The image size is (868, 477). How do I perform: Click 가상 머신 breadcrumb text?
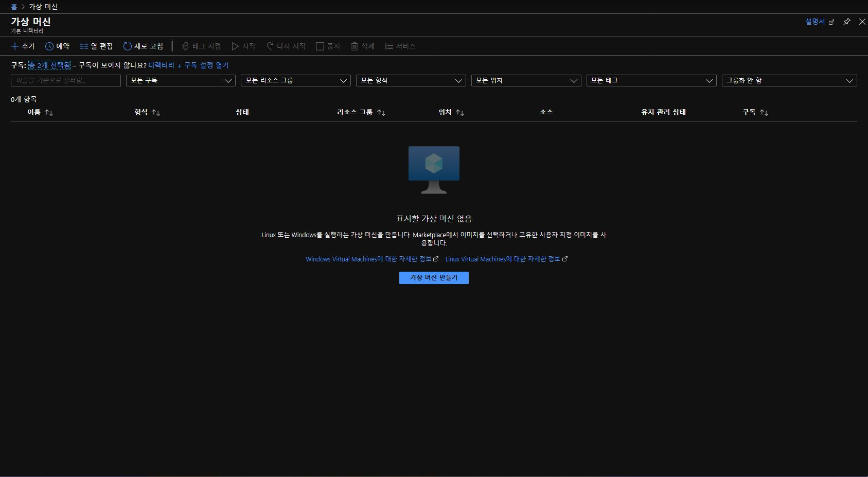43,7
